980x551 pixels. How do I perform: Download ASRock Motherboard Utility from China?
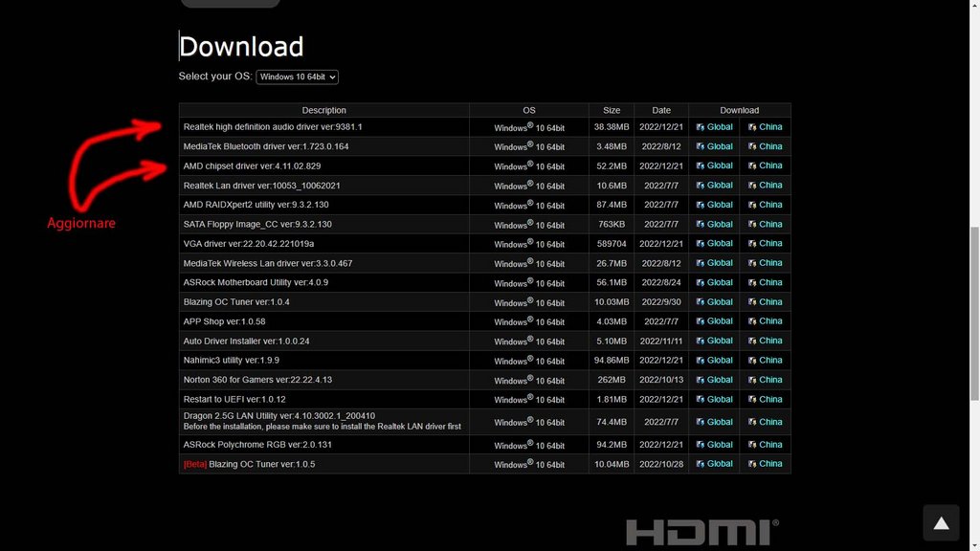coord(765,282)
